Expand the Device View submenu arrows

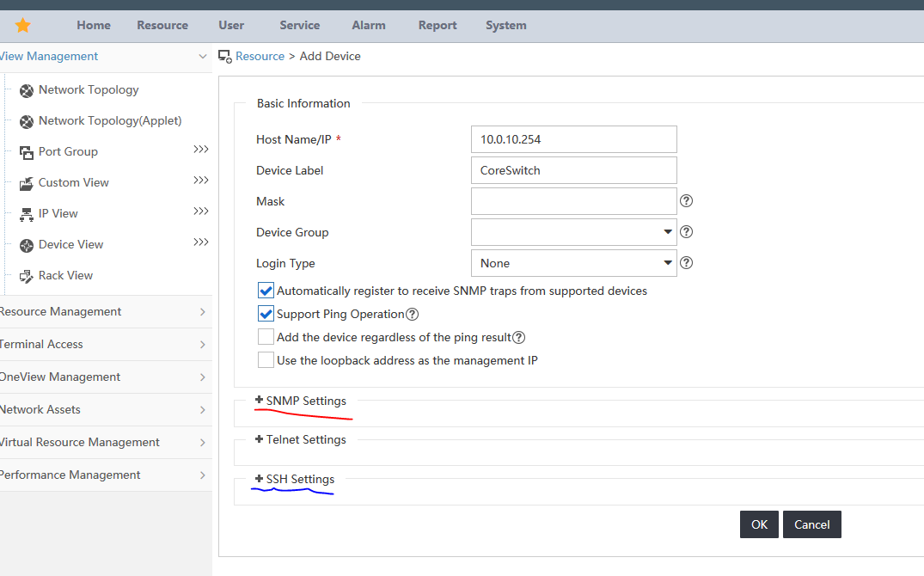(x=201, y=242)
